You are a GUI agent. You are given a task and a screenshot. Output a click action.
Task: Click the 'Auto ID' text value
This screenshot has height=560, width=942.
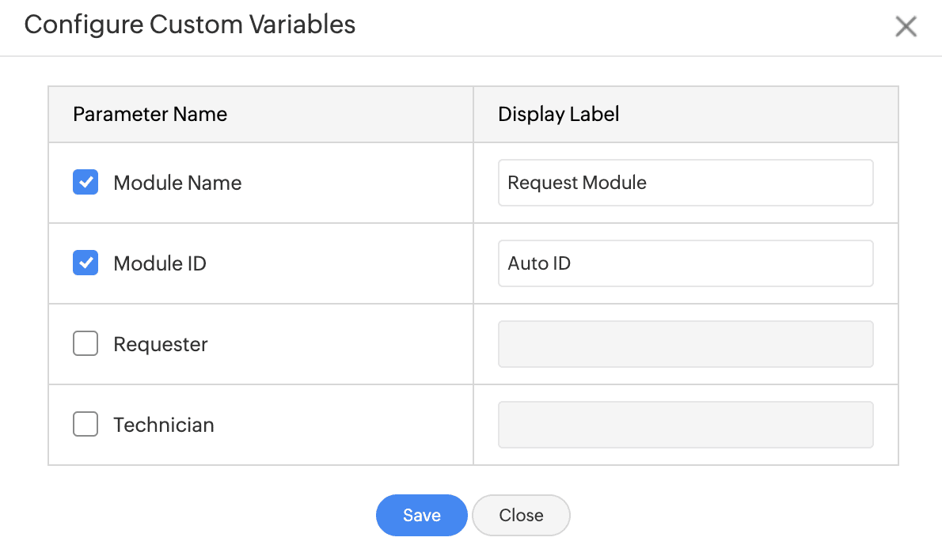[x=539, y=263]
